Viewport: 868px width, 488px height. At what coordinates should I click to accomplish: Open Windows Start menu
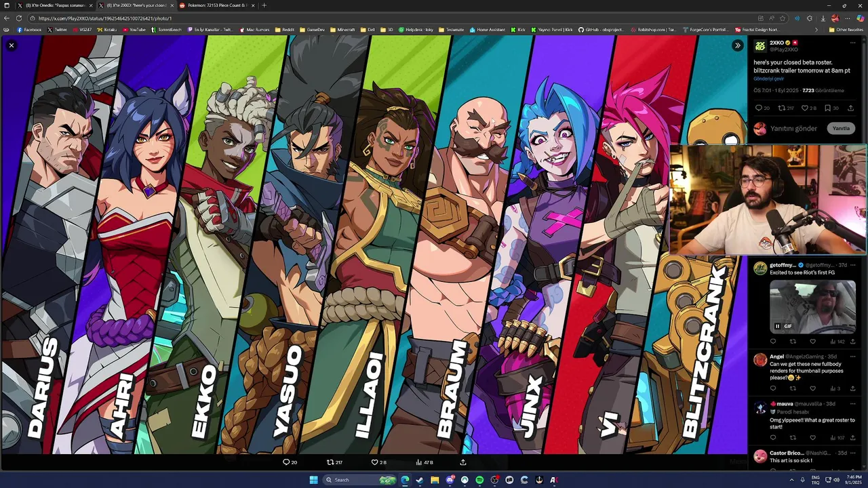313,480
